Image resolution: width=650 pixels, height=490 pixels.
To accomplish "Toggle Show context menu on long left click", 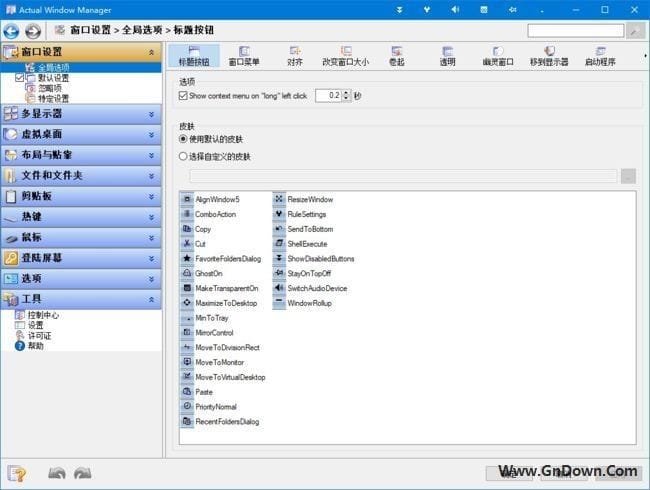I will pos(183,96).
